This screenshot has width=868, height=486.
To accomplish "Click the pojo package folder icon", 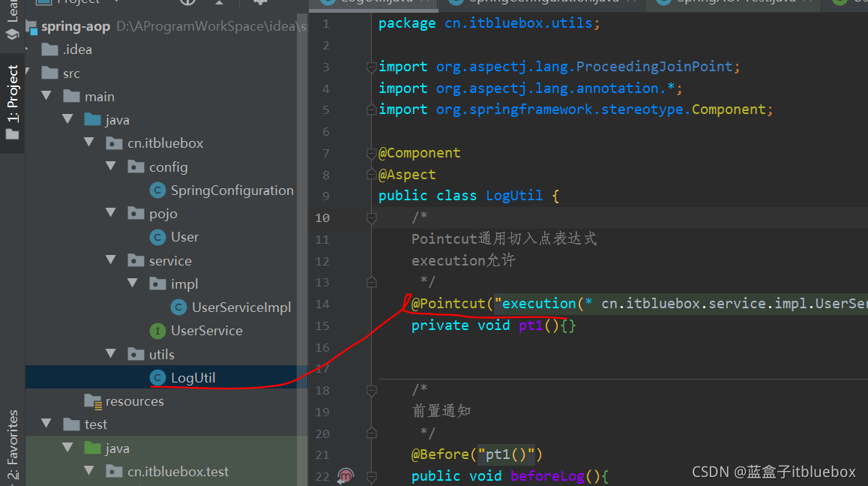I will [136, 213].
